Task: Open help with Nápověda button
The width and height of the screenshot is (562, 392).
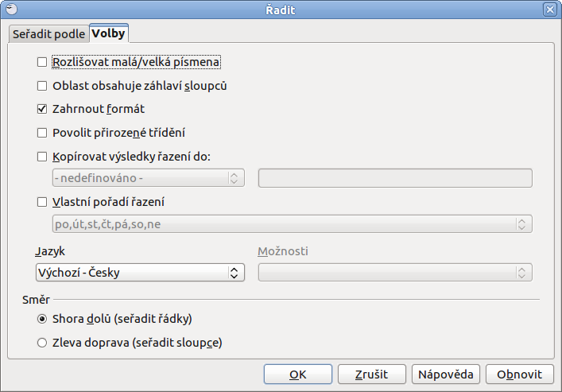Action: click(x=445, y=374)
